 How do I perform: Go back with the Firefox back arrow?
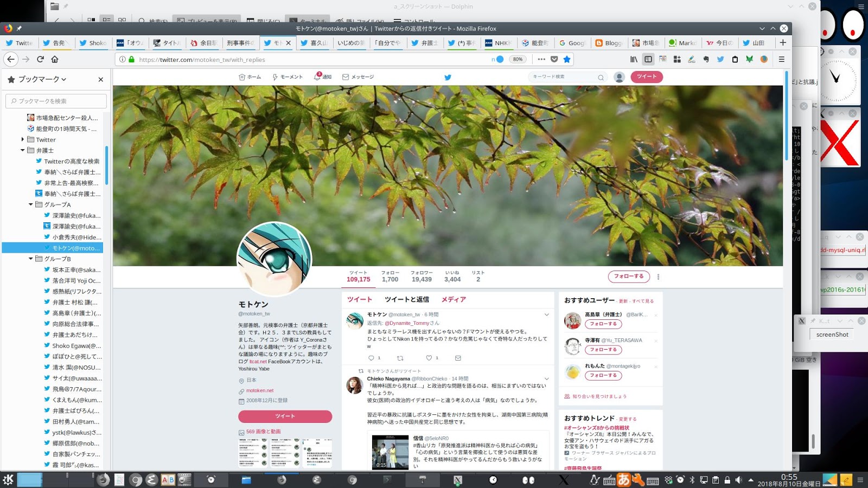pyautogui.click(x=11, y=59)
